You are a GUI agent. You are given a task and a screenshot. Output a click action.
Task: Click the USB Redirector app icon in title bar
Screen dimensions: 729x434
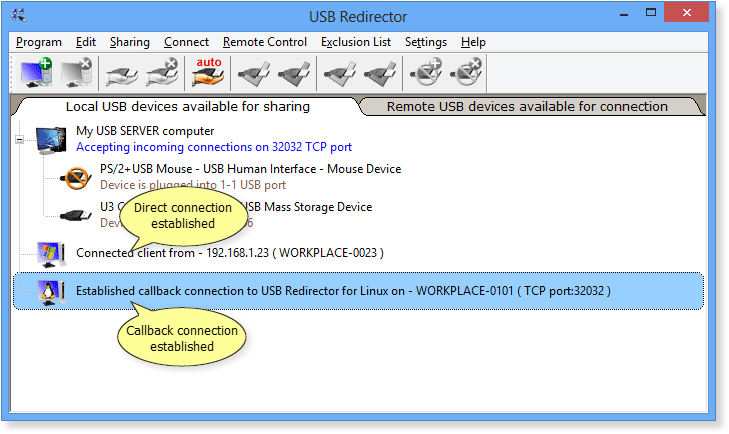(x=19, y=16)
